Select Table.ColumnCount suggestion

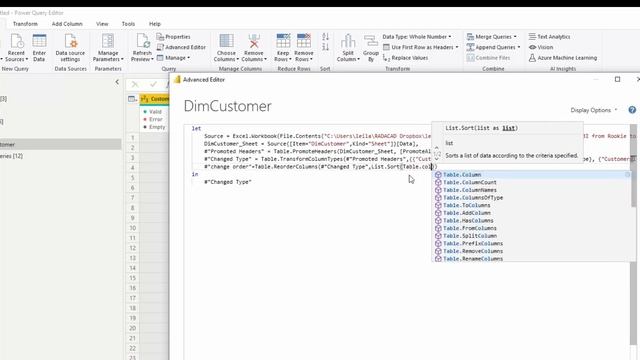pos(531,182)
